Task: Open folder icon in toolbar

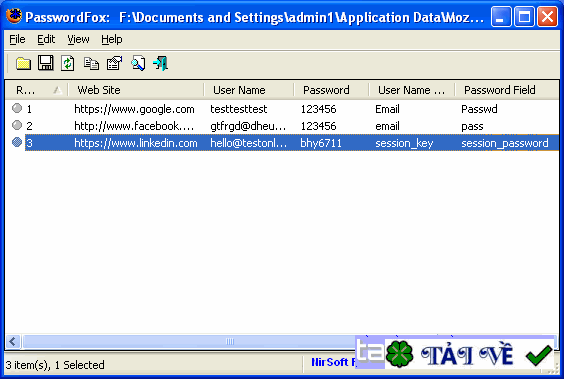Action: click(x=23, y=64)
